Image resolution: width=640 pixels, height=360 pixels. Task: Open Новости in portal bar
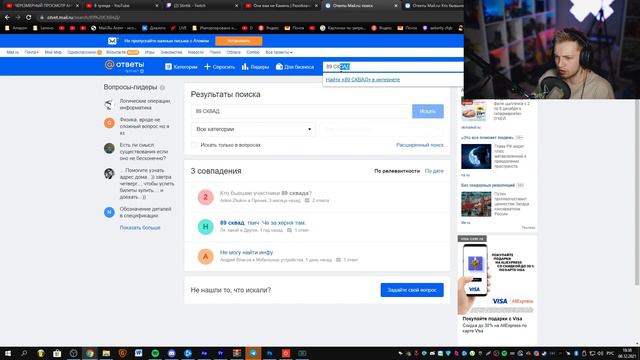pyautogui.click(x=196, y=52)
